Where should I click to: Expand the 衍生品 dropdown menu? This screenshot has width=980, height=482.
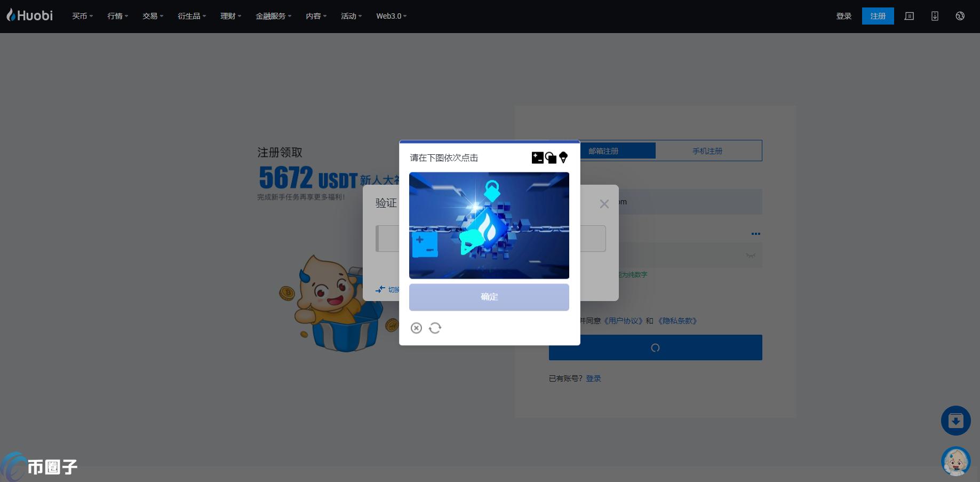pyautogui.click(x=192, y=16)
